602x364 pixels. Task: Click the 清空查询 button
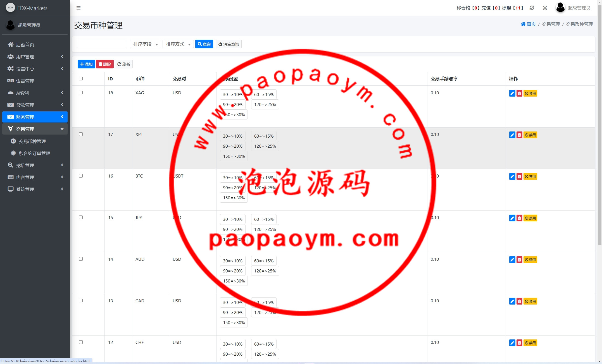click(x=229, y=44)
